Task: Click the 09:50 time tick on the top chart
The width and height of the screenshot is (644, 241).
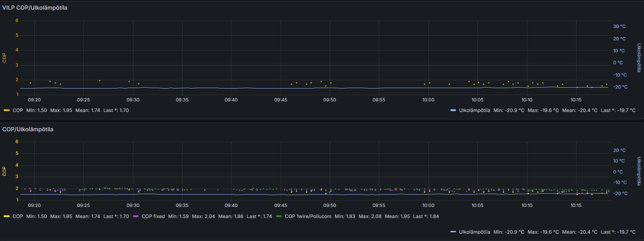Action: click(x=329, y=100)
